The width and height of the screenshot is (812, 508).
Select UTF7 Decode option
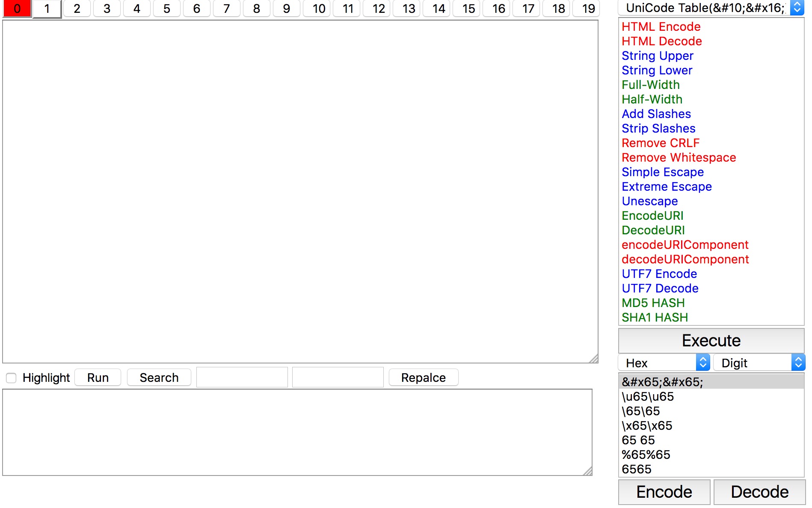(x=711, y=288)
